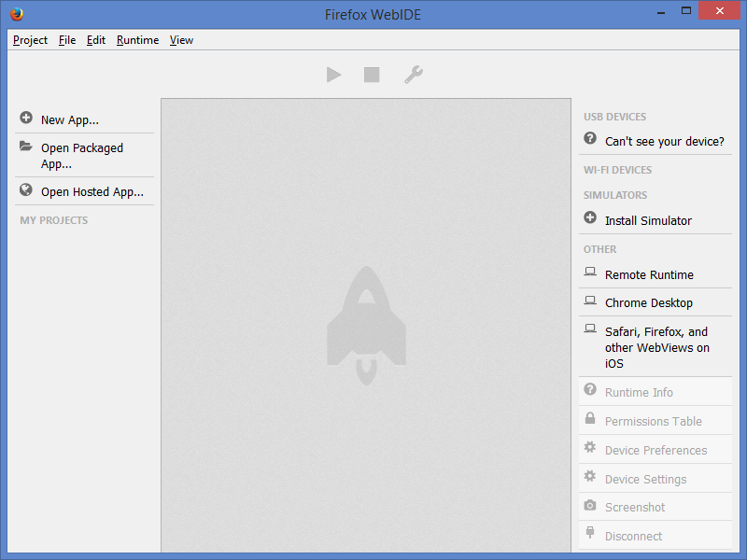Click the Runtime Info entry
747x560 pixels.
tap(655, 392)
